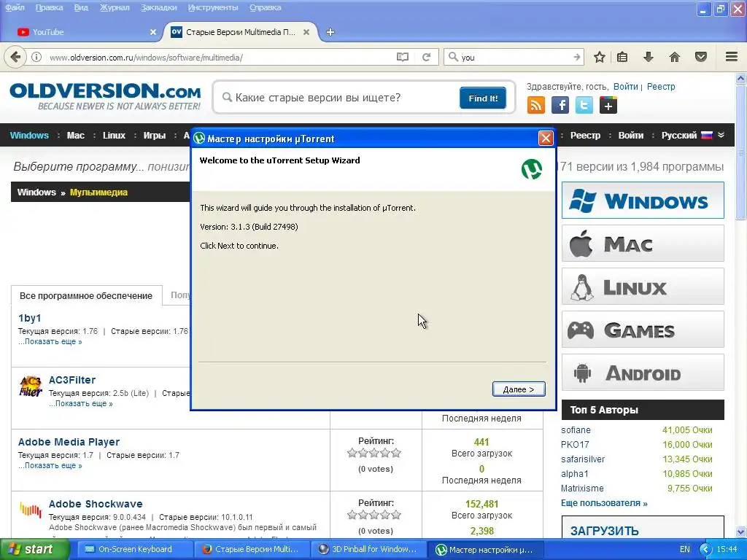Click the Firefox home icon
This screenshot has width=747, height=560.
point(675,57)
